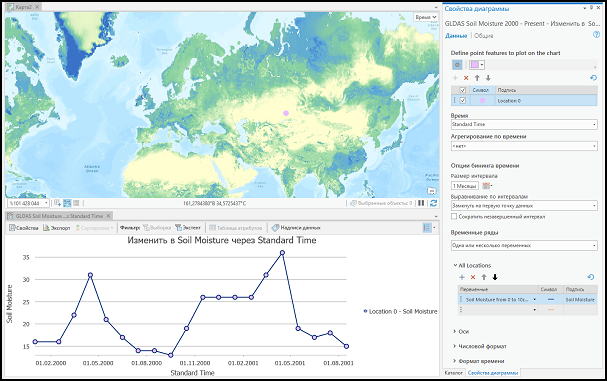
Task: Open the Данные tab in chart properties
Action: (x=456, y=36)
